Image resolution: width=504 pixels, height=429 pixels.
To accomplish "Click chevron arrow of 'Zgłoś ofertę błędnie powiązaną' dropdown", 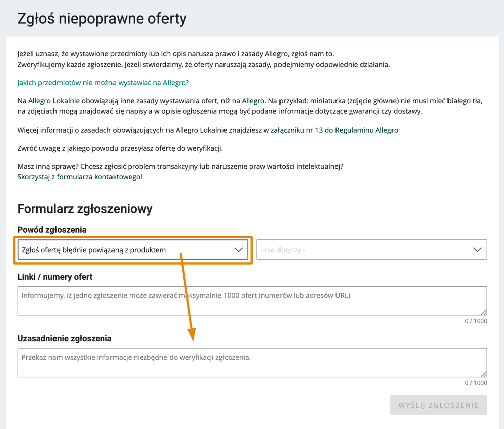I will [x=238, y=250].
